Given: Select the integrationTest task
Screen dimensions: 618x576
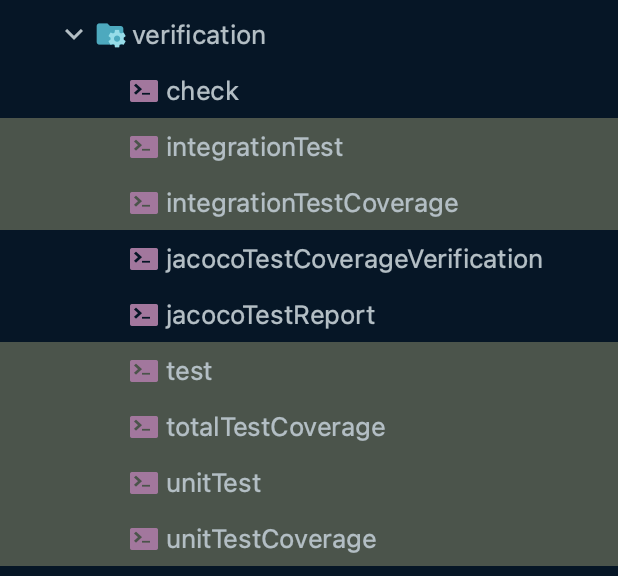Looking at the screenshot, I should tap(254, 147).
